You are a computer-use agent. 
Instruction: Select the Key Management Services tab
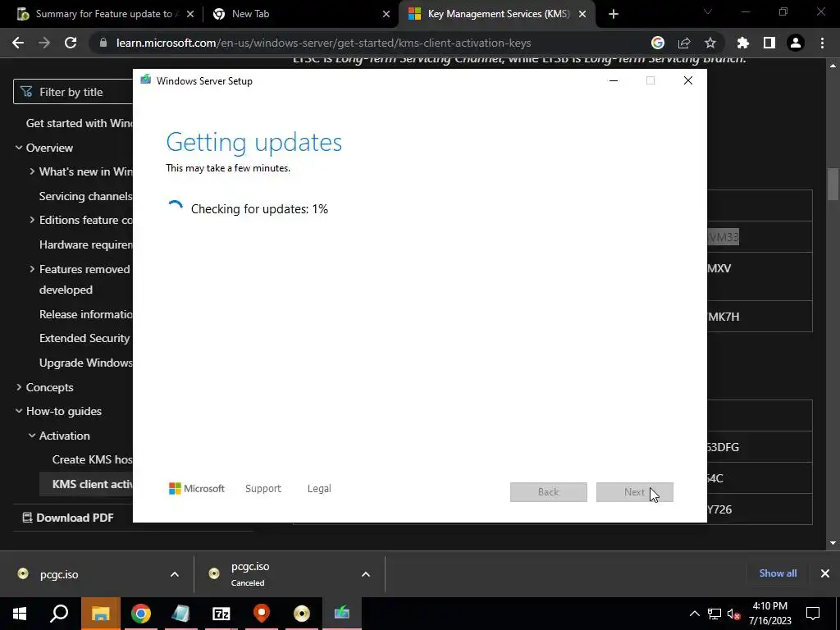pyautogui.click(x=495, y=14)
